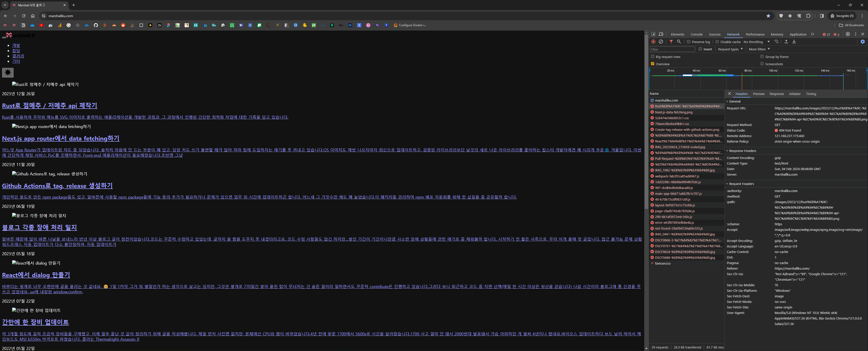868x351 pixels.
Task: Click the 갤러리 navigation link
Action: (x=18, y=56)
